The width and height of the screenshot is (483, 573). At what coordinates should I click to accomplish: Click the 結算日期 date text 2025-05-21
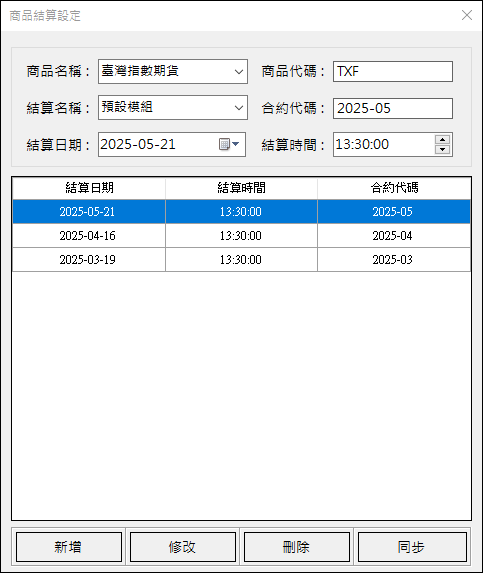[138, 144]
